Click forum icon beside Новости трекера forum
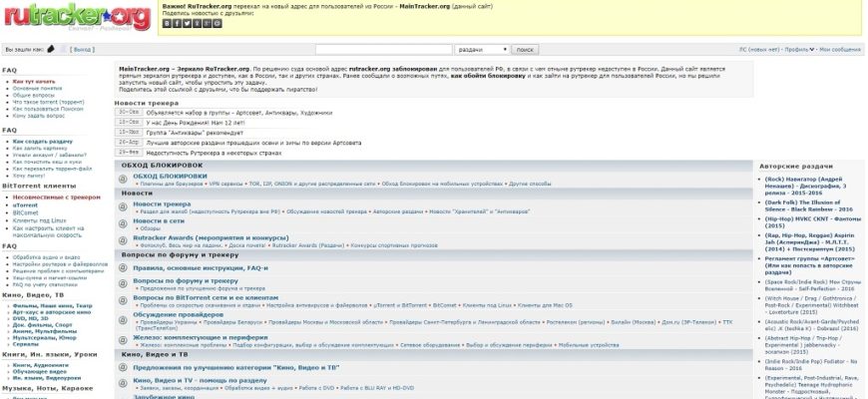868x399 pixels. coord(123,206)
